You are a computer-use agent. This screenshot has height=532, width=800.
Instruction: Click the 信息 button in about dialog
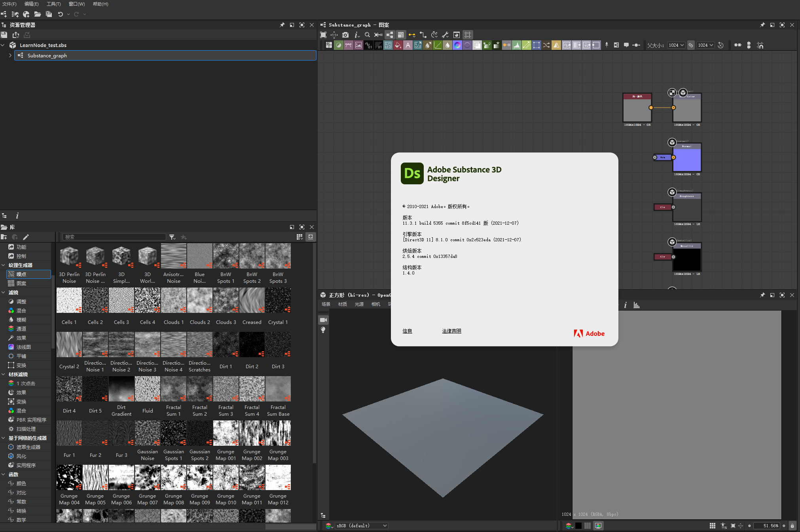click(x=408, y=331)
